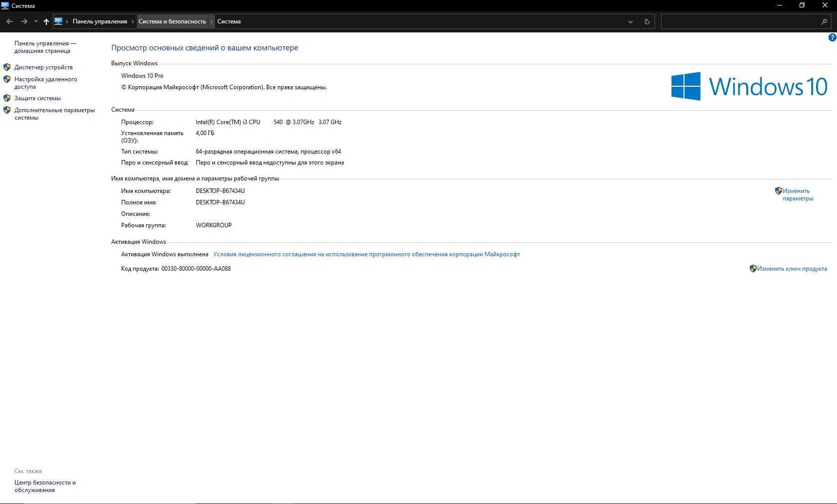Click Изменить параметры link
The height and width of the screenshot is (504, 837).
point(798,194)
